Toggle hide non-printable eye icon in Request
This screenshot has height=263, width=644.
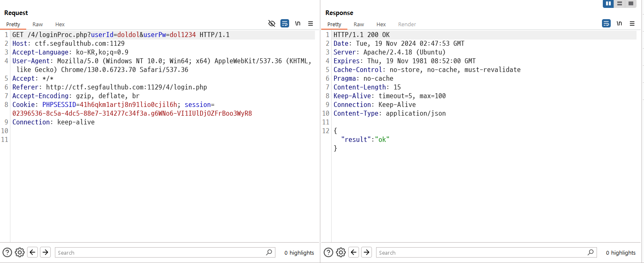272,23
